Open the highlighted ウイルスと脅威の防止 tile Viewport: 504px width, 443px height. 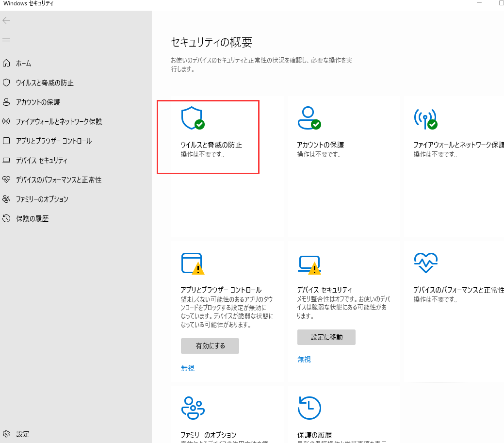[208, 136]
